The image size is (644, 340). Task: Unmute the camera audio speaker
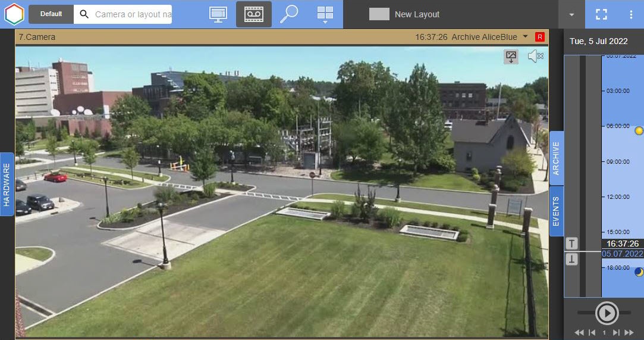[x=535, y=57]
